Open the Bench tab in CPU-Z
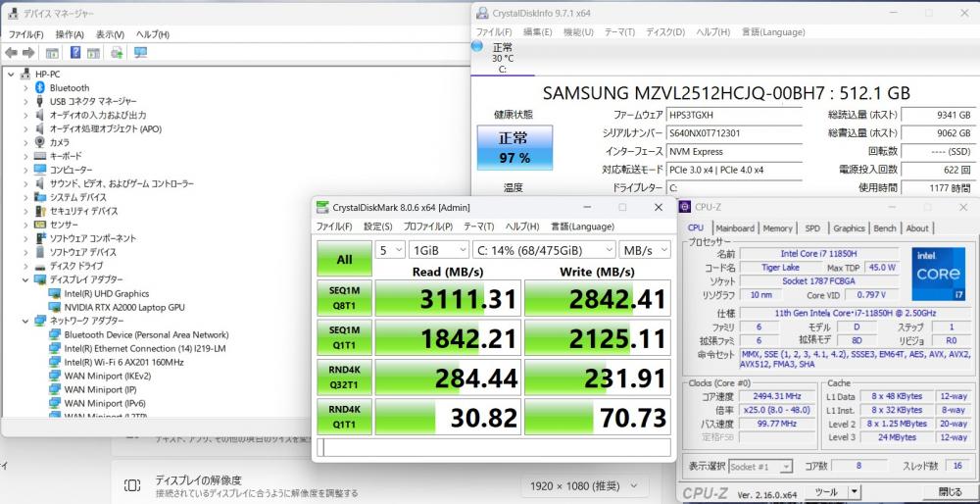Image resolution: width=980 pixels, height=504 pixels. click(884, 228)
